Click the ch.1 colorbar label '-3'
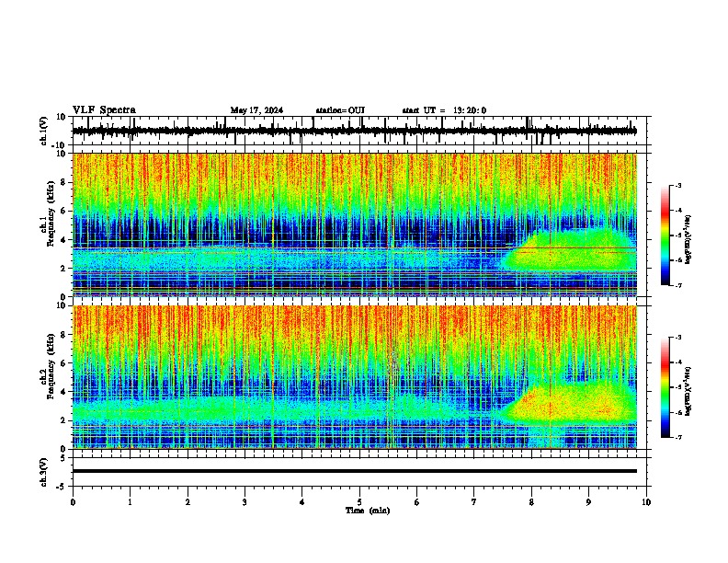Image resolution: width=728 pixels, height=563 pixels. point(677,186)
